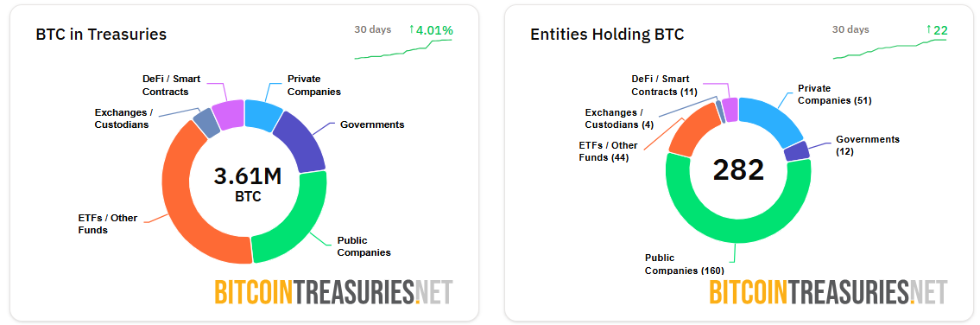The image size is (980, 325).
Task: Open the BitcoinTreasuries.net logo in right card
Action: 828,292
